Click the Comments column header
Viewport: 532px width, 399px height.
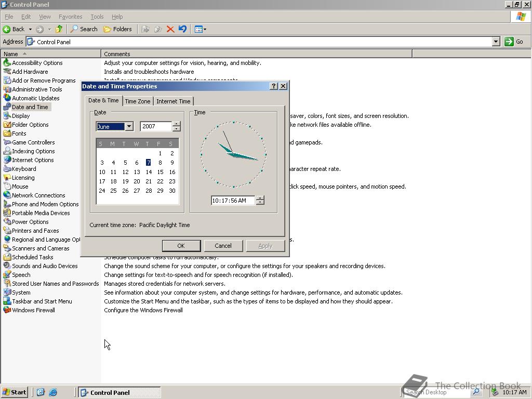(x=257, y=54)
